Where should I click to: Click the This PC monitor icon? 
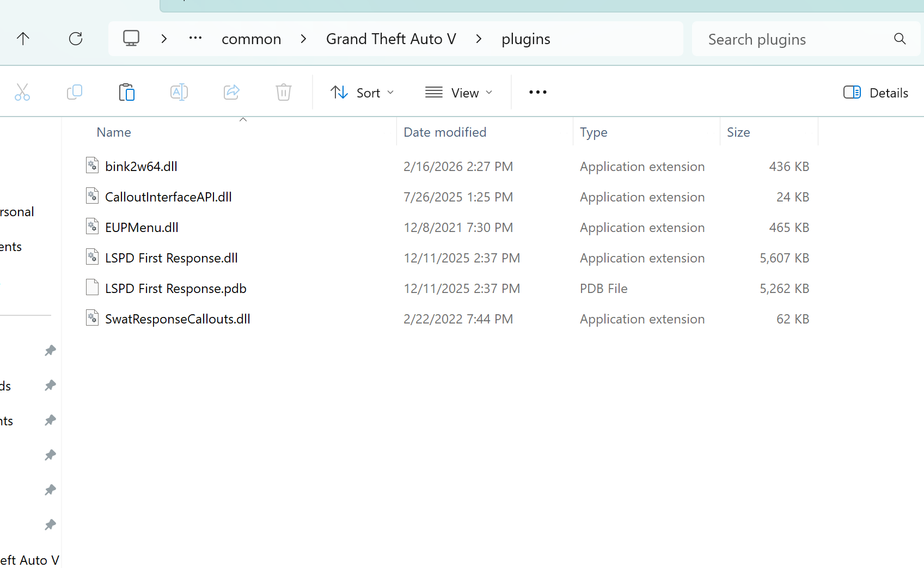(x=131, y=39)
